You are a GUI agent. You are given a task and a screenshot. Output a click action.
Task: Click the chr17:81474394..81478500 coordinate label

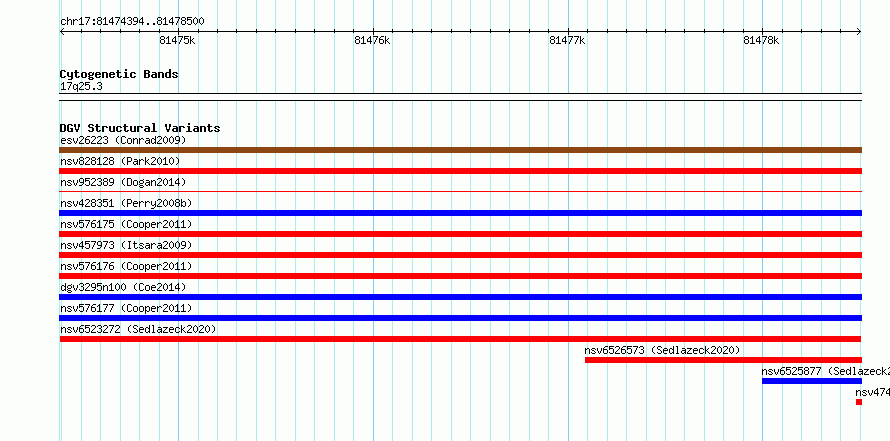(132, 22)
